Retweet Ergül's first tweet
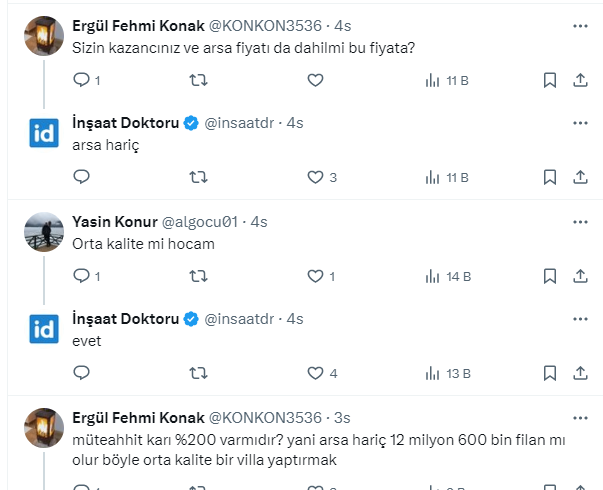 point(198,80)
